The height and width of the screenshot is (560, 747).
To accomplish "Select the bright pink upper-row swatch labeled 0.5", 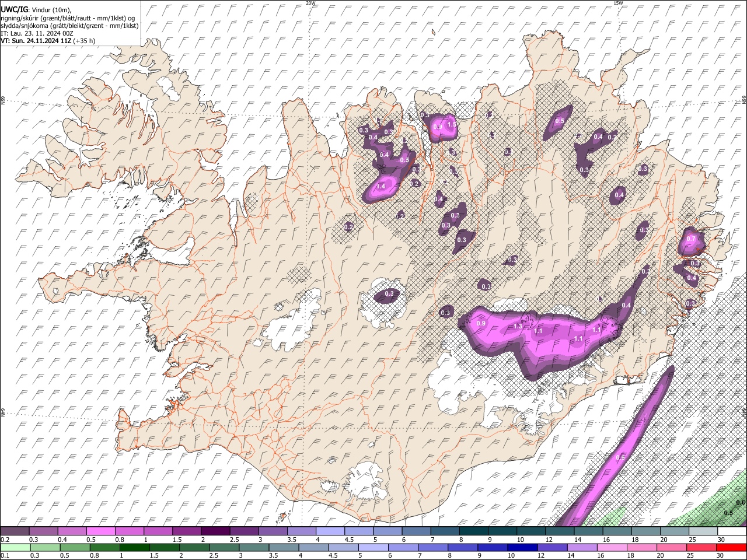I will tap(100, 531).
